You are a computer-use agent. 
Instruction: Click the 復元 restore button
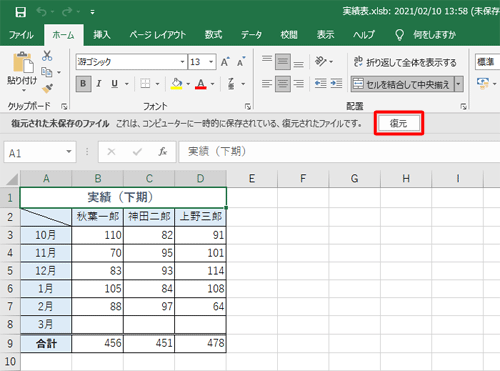[x=399, y=123]
